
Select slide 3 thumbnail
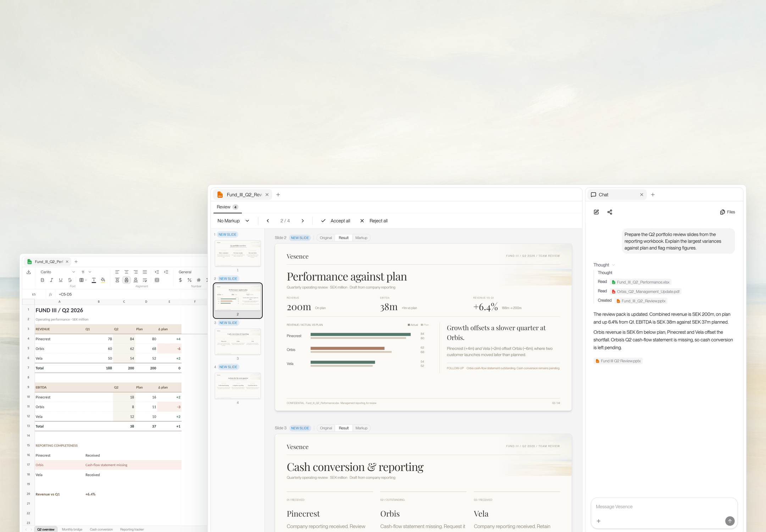click(x=238, y=342)
